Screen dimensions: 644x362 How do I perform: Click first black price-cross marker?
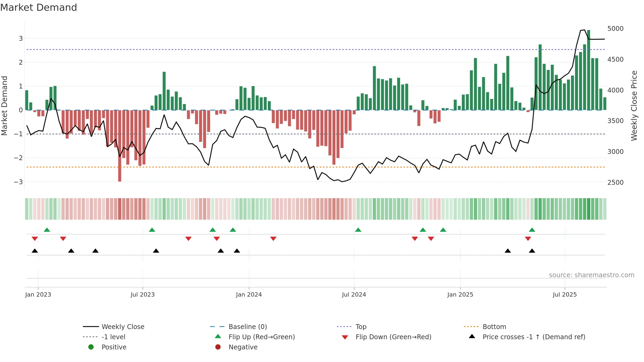[35, 251]
